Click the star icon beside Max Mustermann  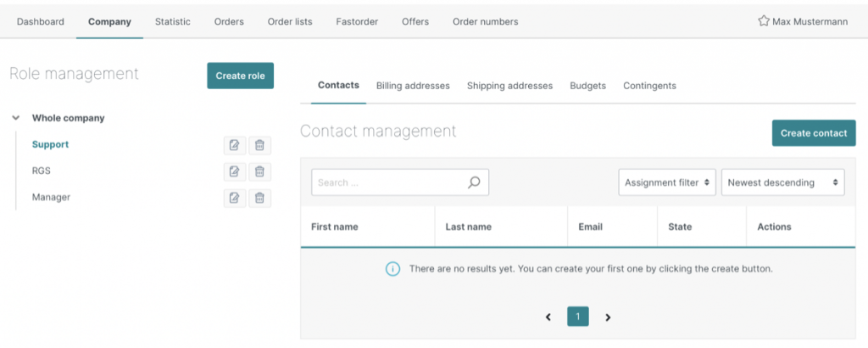click(x=763, y=21)
